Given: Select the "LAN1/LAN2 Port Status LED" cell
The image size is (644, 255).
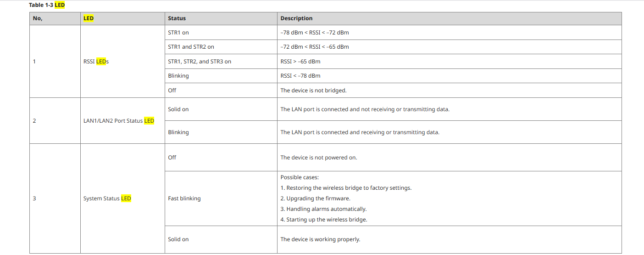Looking at the screenshot, I should (119, 121).
